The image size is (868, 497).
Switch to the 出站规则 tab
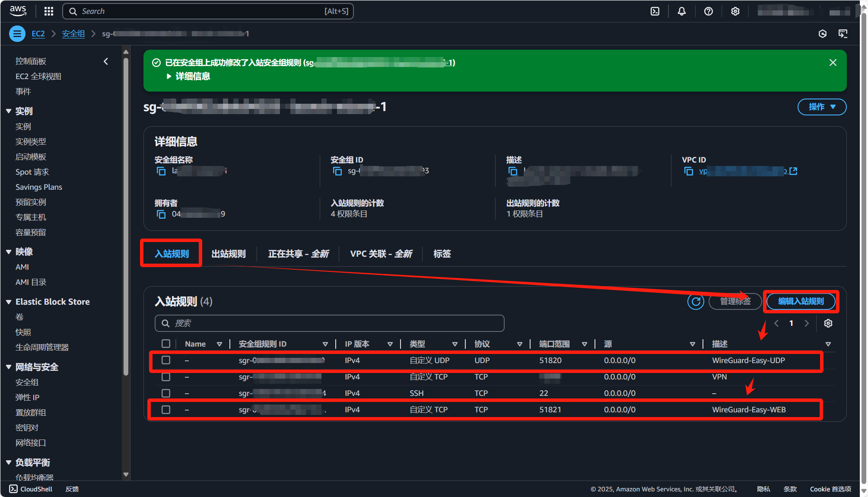coord(229,254)
